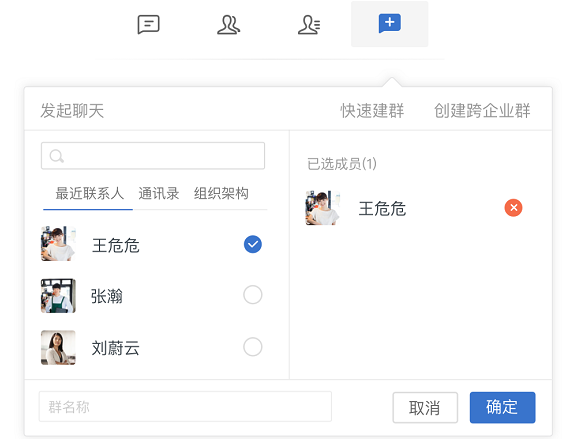Switch to the 组织架构 tab
Viewport: 578px width, 448px height.
(221, 193)
